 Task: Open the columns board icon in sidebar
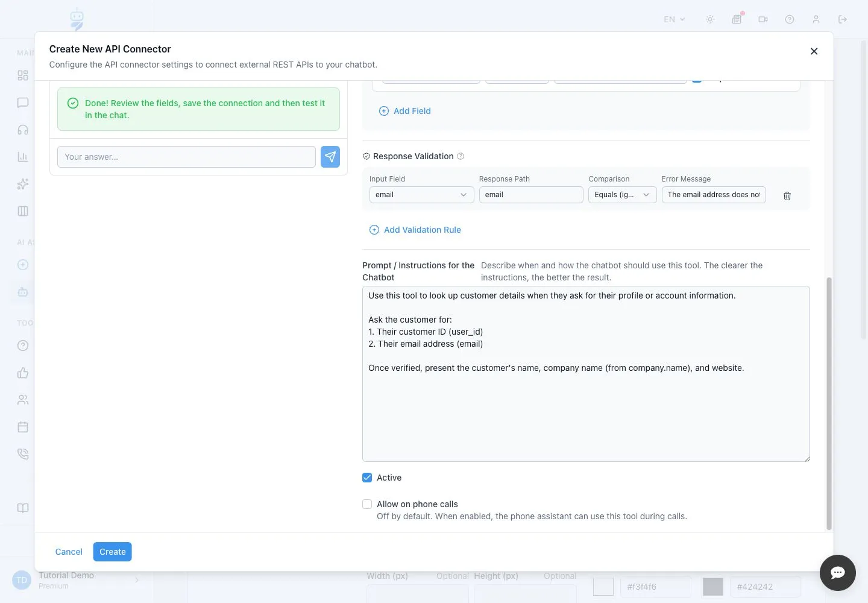click(x=23, y=211)
